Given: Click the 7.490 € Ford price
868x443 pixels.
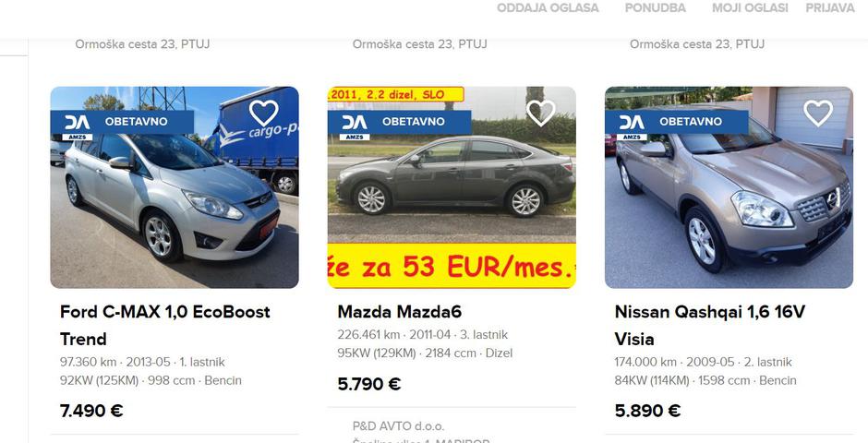Looking at the screenshot, I should click(x=91, y=411).
